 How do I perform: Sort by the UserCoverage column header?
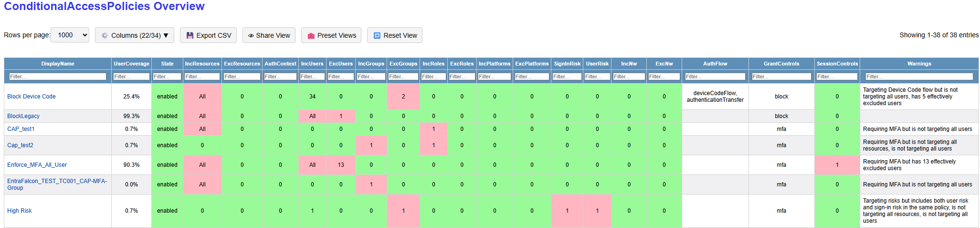[x=131, y=64]
